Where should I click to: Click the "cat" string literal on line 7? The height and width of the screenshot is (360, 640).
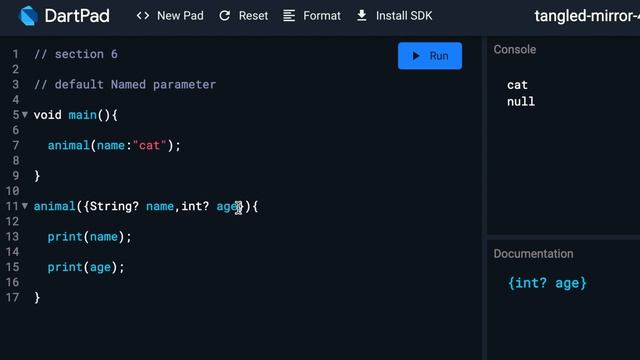pyautogui.click(x=149, y=145)
